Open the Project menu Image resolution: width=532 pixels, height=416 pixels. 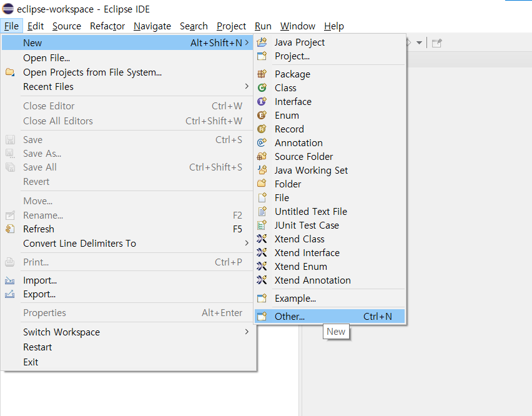pos(232,26)
